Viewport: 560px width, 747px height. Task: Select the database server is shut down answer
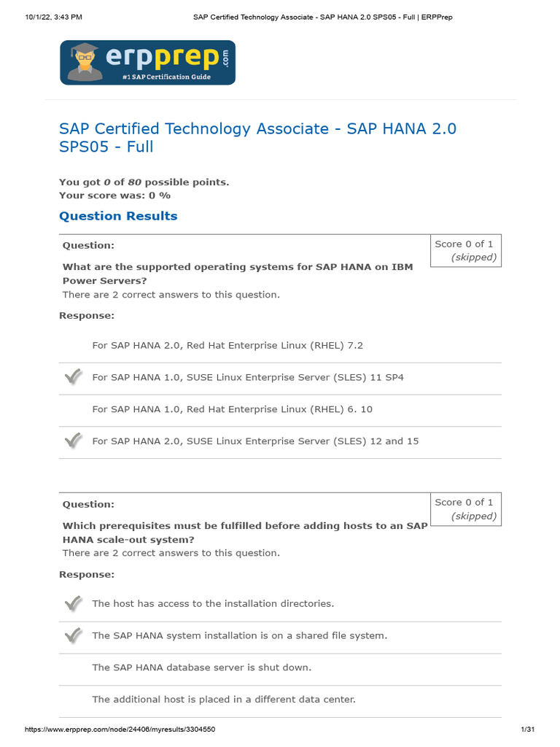(201, 667)
